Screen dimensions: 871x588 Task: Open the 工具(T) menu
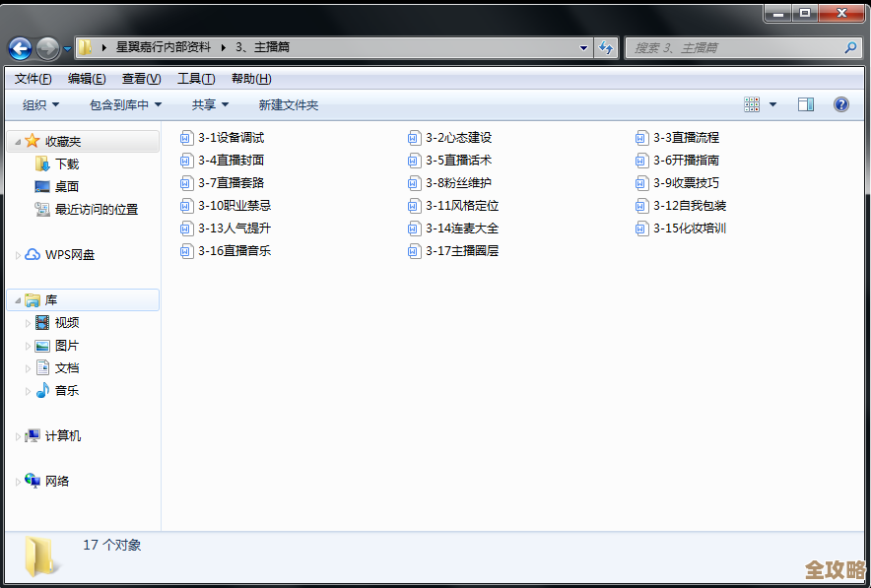[x=196, y=79]
